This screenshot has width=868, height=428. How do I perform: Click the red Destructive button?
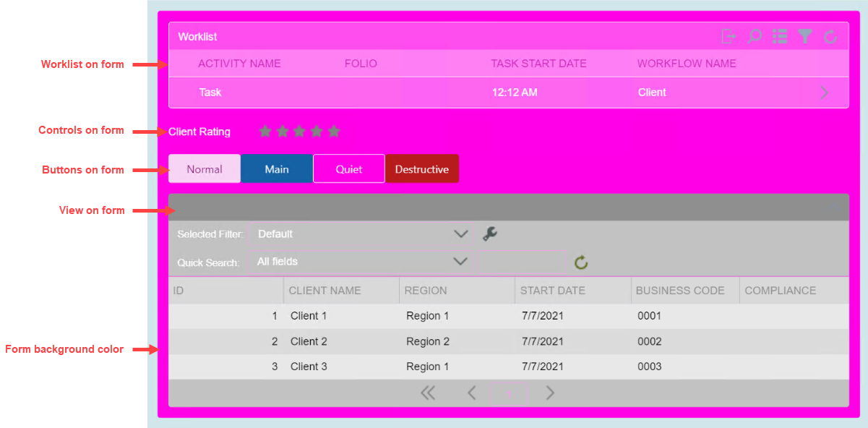(422, 168)
